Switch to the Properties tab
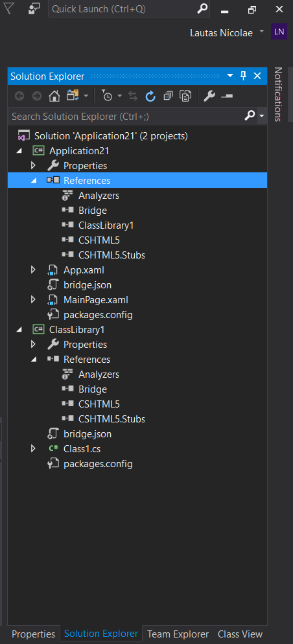 33,634
